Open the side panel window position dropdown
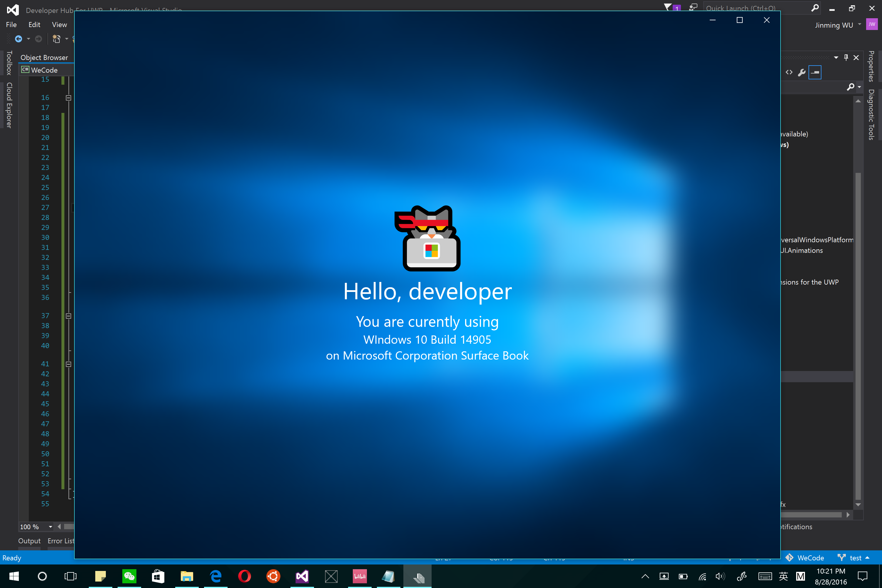Screen dimensions: 882x588 pos(836,57)
